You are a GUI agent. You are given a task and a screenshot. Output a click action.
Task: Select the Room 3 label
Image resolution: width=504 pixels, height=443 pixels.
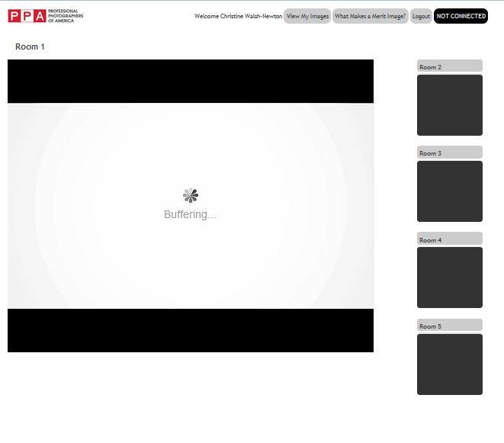(x=449, y=152)
